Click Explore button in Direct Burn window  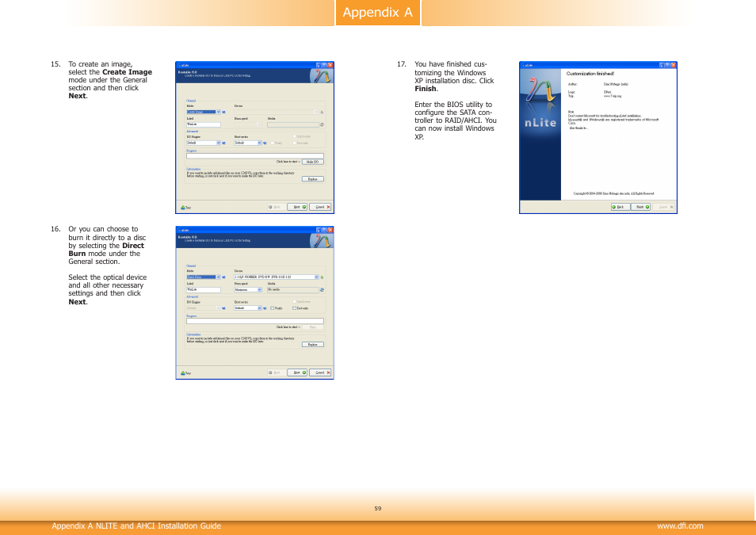coord(313,345)
